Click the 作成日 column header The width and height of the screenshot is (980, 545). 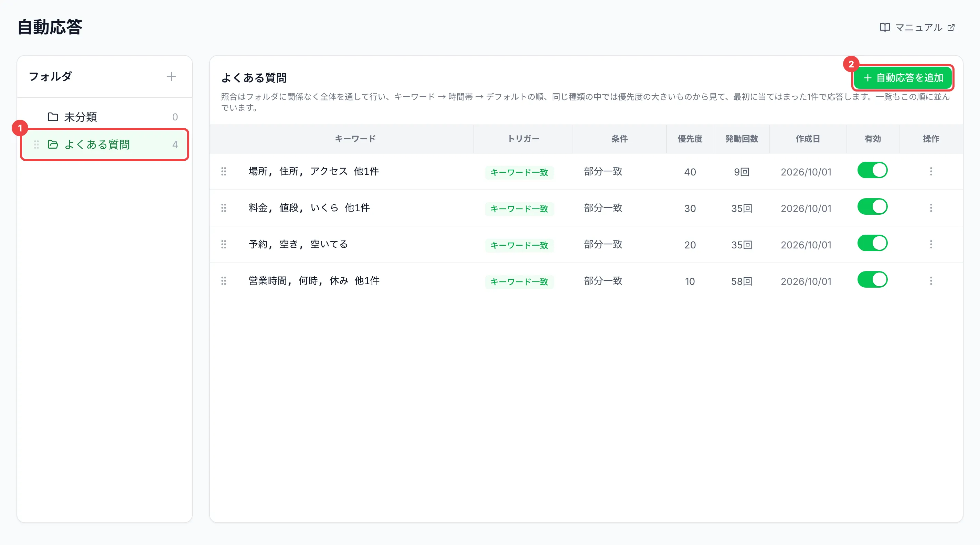tap(808, 139)
